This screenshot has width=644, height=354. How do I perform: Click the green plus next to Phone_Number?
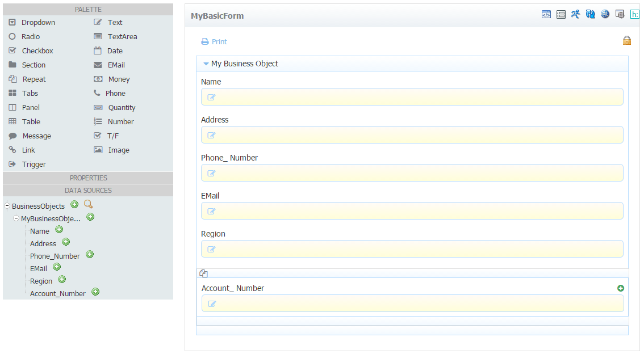click(90, 254)
